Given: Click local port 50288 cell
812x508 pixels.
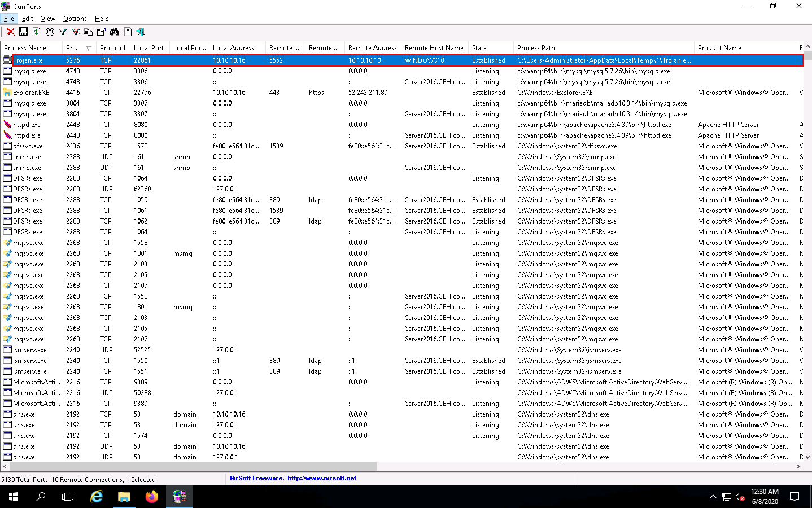Looking at the screenshot, I should (x=142, y=393).
